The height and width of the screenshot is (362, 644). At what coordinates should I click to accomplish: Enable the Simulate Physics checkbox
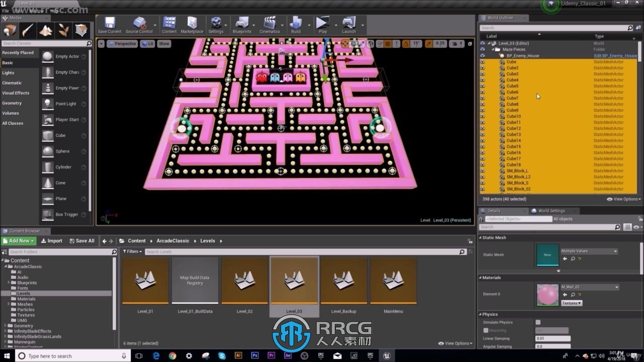pos(538,322)
